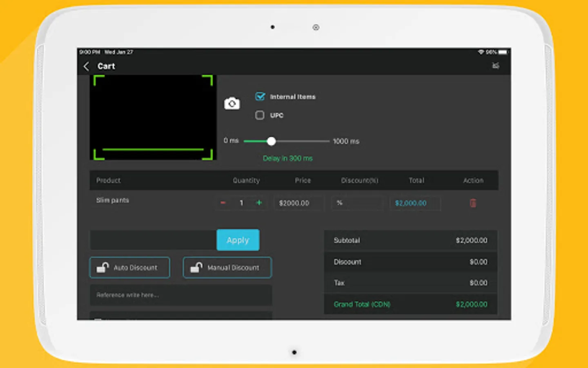The height and width of the screenshot is (368, 588).
Task: Click the Product column header
Action: tap(109, 180)
